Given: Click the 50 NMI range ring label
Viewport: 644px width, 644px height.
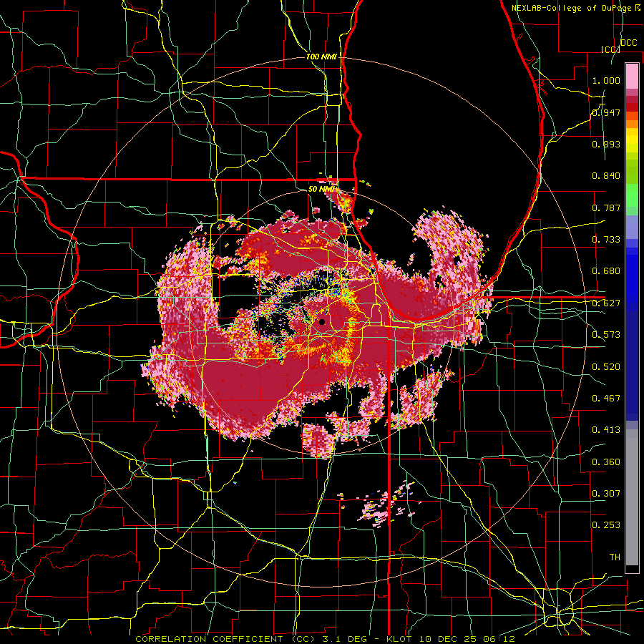Looking at the screenshot, I should (321, 189).
